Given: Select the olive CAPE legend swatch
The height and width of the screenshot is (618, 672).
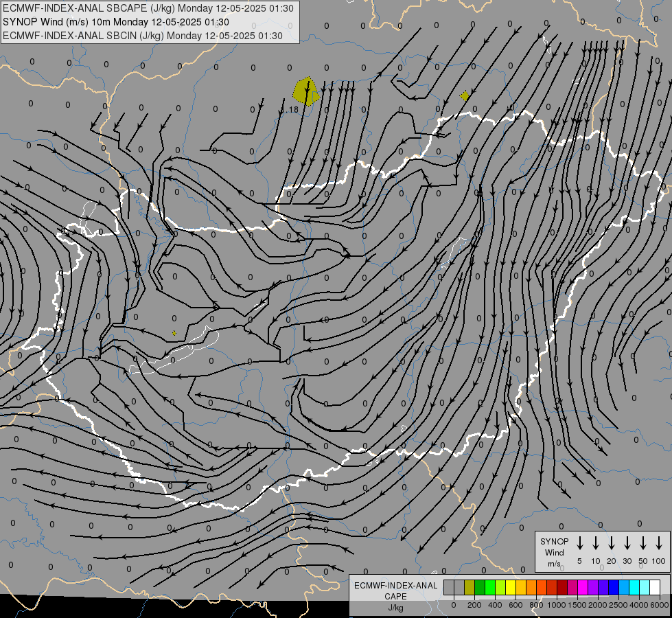Looking at the screenshot, I should pos(470,587).
